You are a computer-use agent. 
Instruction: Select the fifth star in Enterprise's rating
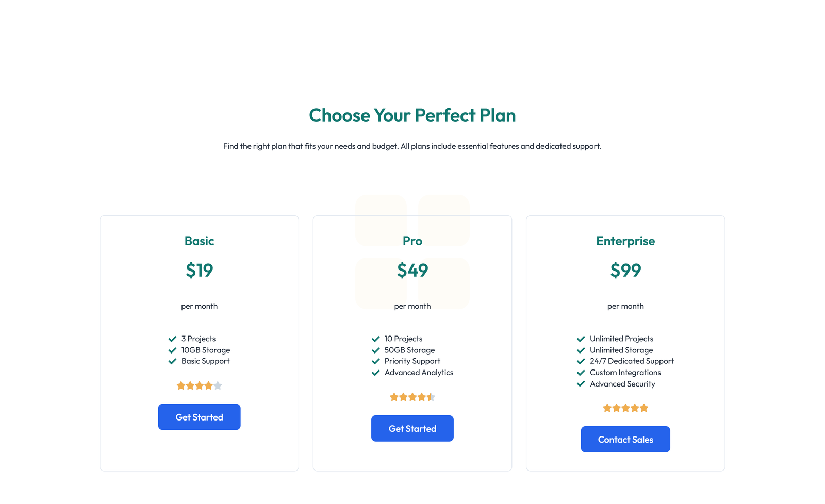pyautogui.click(x=645, y=408)
